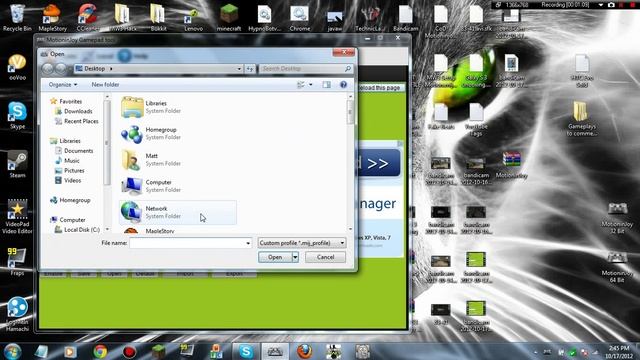Screen dimensions: 640x360
Task: Go forward with the navigation arrow
Action: [61, 69]
